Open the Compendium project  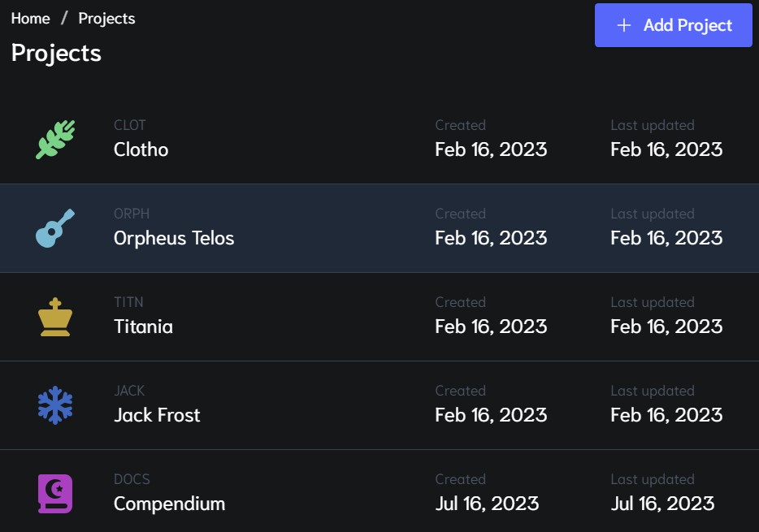pos(169,504)
